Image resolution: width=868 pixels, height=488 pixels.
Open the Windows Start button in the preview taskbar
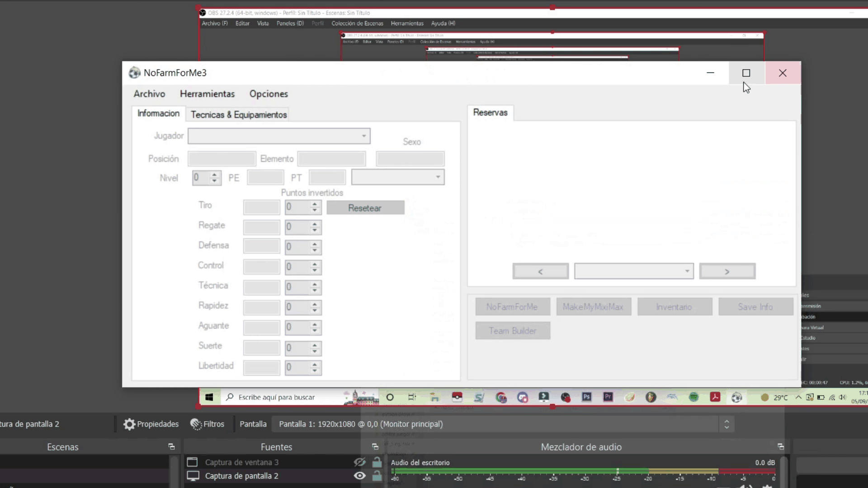pyautogui.click(x=209, y=397)
